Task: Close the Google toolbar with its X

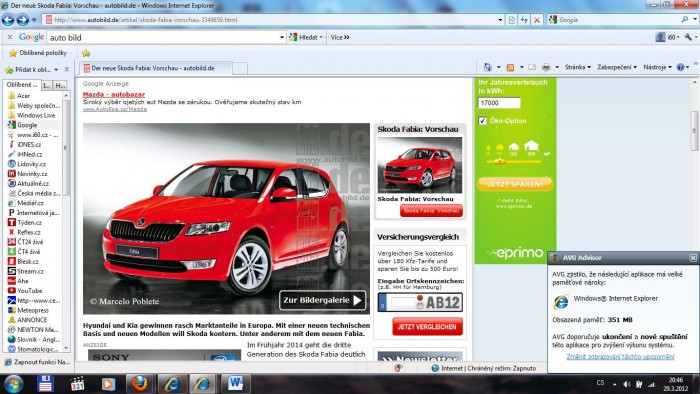Action: pos(10,37)
